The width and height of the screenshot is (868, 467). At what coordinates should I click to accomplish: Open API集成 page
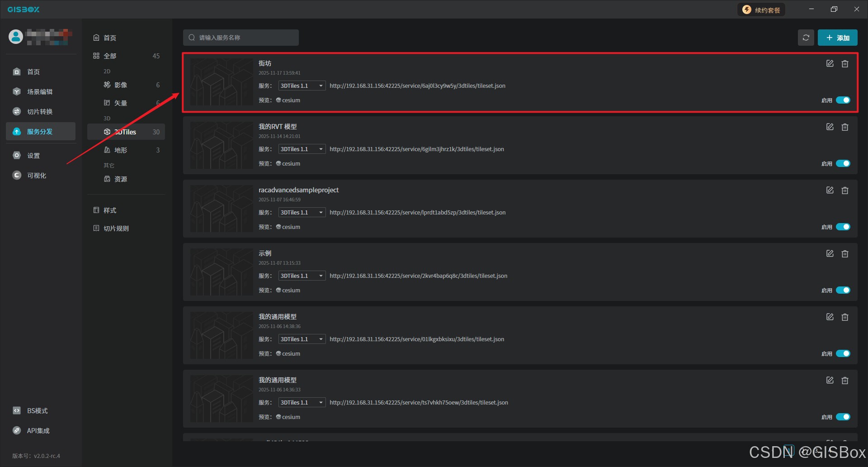[x=41, y=431]
